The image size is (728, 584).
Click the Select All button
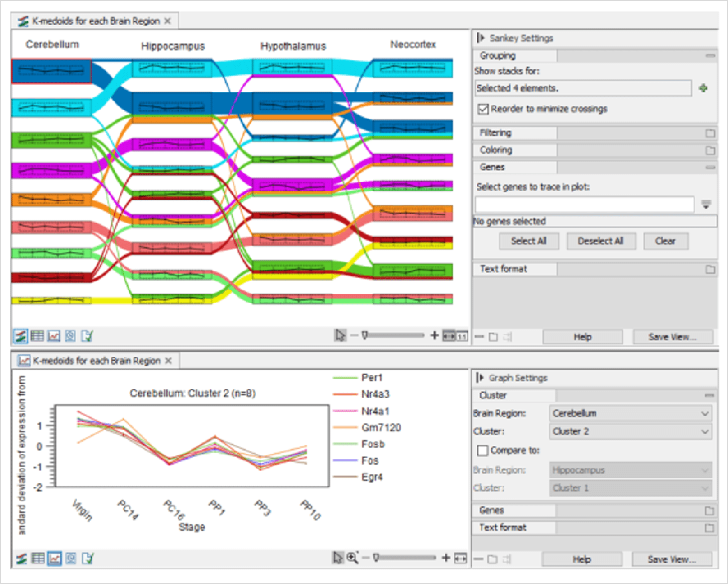pos(529,241)
